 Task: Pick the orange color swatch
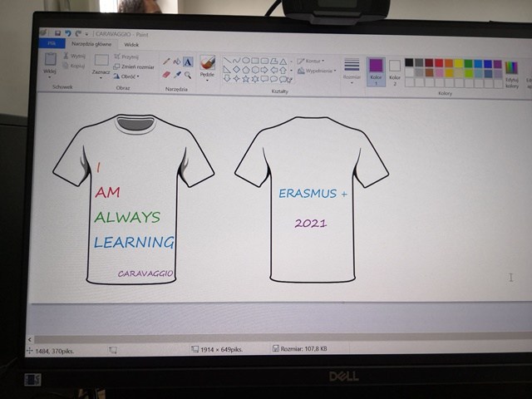(x=449, y=63)
